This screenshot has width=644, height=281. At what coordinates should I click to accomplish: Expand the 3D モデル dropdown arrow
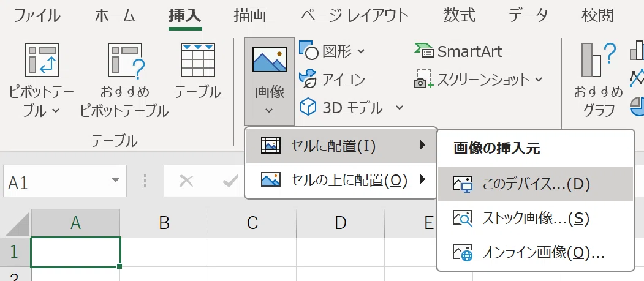coord(400,108)
